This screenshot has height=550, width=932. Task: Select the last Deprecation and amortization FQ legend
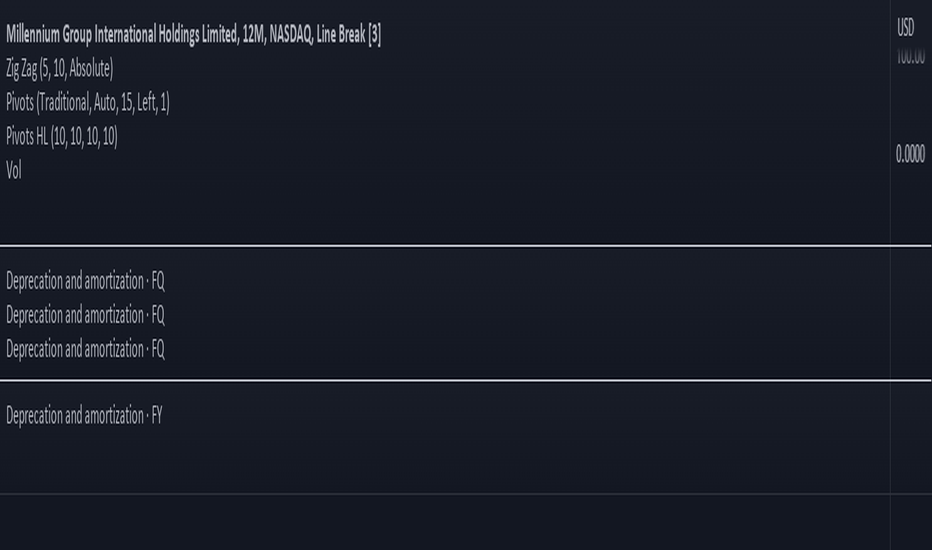tap(85, 349)
